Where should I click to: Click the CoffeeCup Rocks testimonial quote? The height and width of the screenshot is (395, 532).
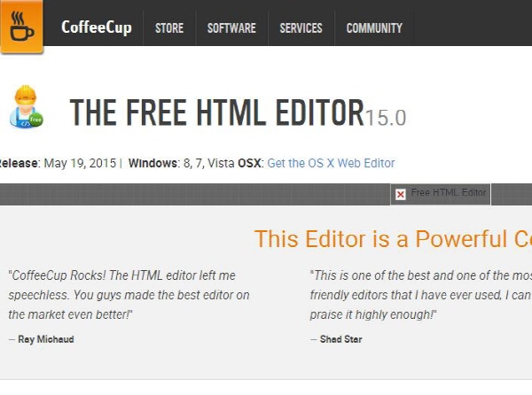tap(129, 295)
